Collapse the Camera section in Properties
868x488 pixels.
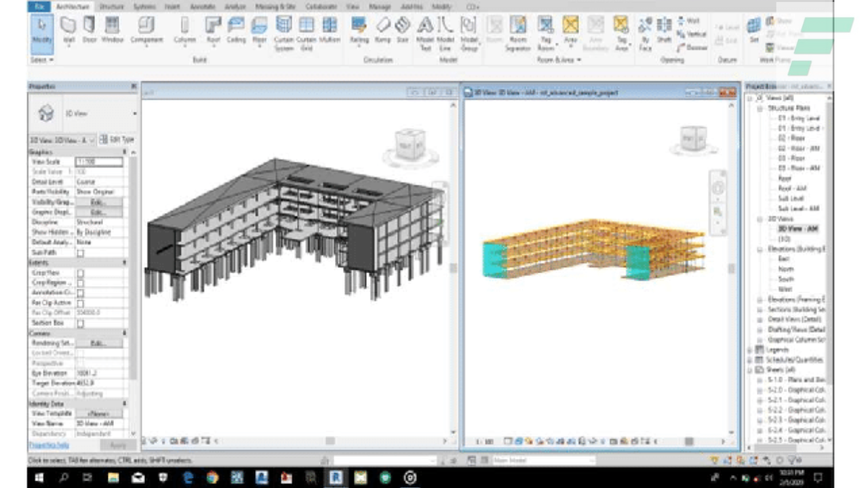click(x=124, y=333)
